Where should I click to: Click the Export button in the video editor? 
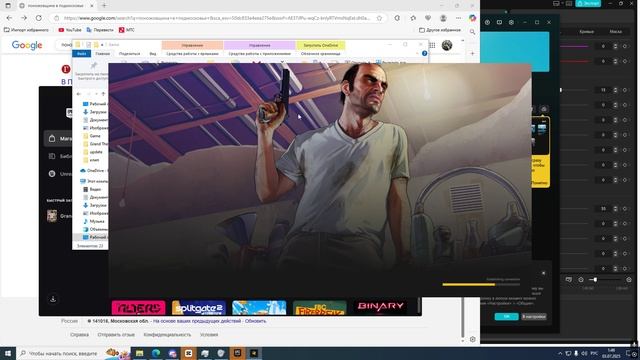coord(588,3)
